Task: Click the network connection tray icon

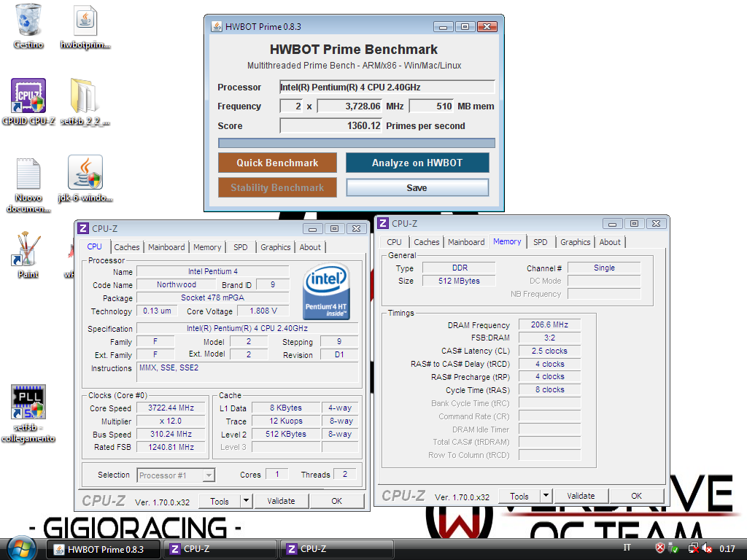Action: (694, 548)
